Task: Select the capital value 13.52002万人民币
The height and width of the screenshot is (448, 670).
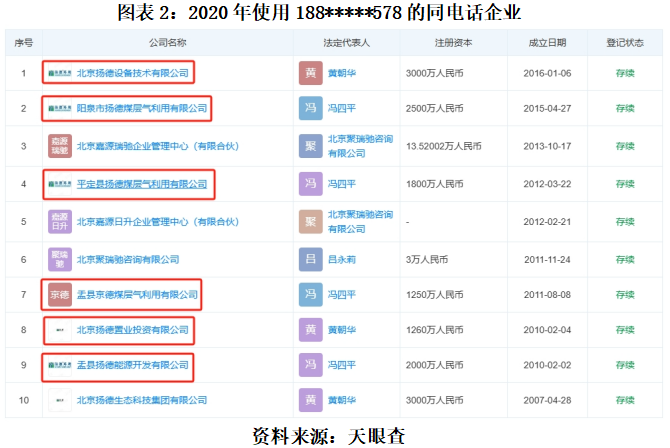Action: 444,146
